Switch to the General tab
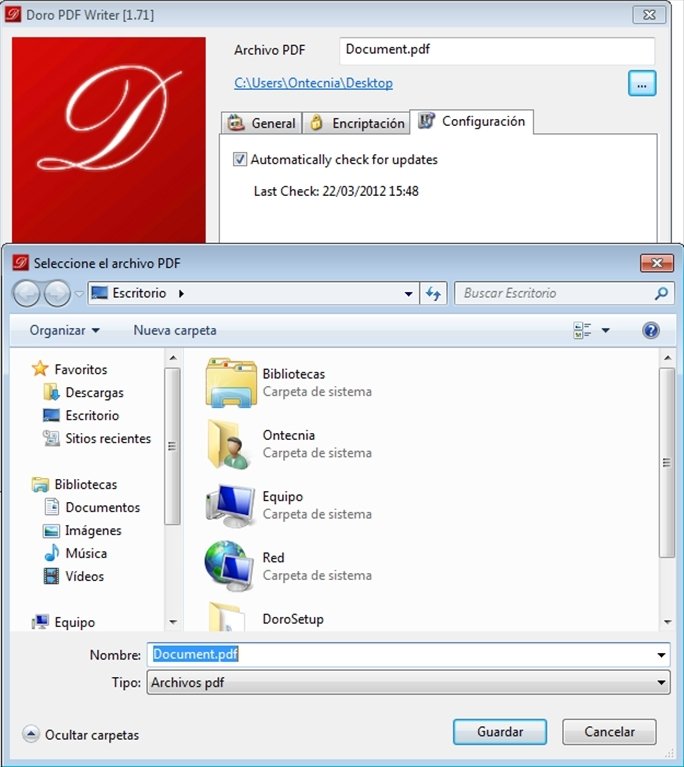 pos(262,123)
